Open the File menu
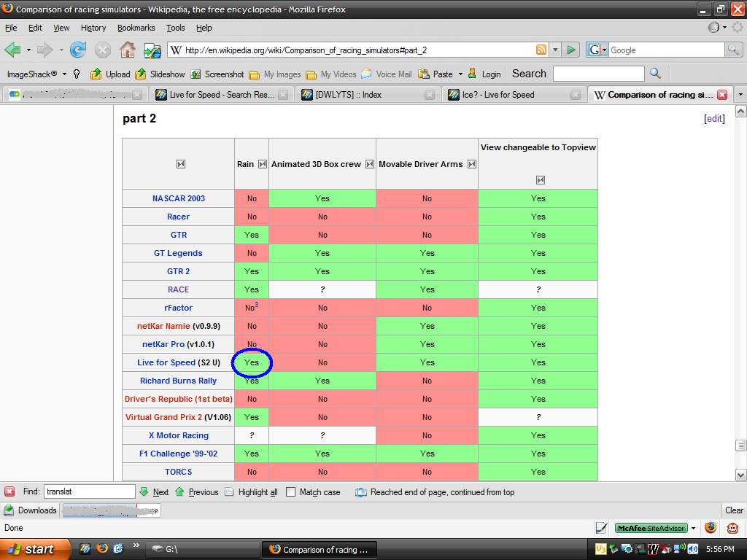This screenshot has height=560, width=747. point(11,28)
